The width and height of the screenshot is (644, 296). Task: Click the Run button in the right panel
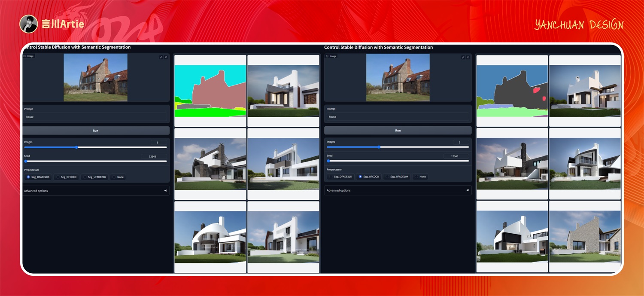pos(398,131)
